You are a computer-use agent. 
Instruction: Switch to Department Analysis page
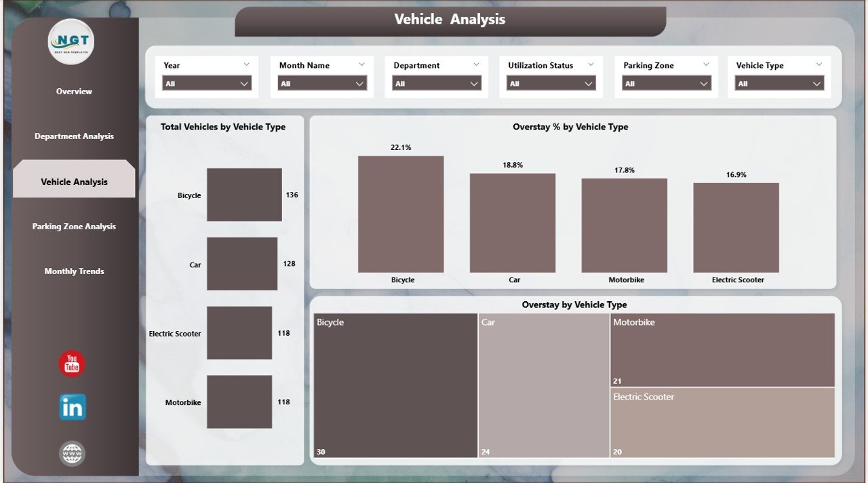[x=74, y=136]
